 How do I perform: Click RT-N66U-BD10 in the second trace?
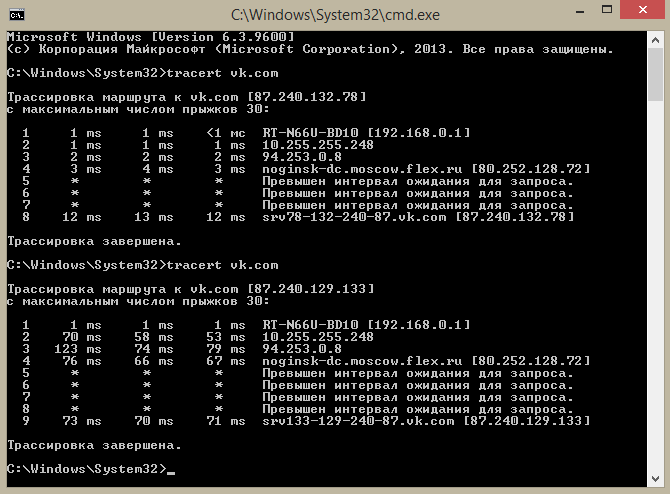tap(310, 325)
